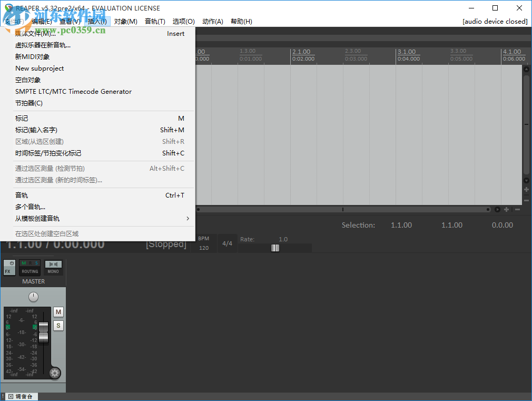Image resolution: width=532 pixels, height=401 pixels.
Task: Click the MASTER track label
Action: (33, 281)
